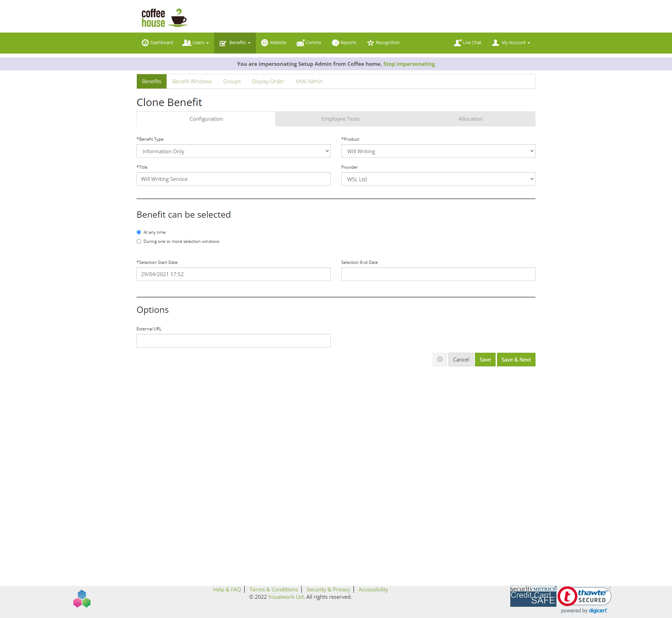Click the Coffee House logo
This screenshot has height=618, width=672.
[x=164, y=18]
